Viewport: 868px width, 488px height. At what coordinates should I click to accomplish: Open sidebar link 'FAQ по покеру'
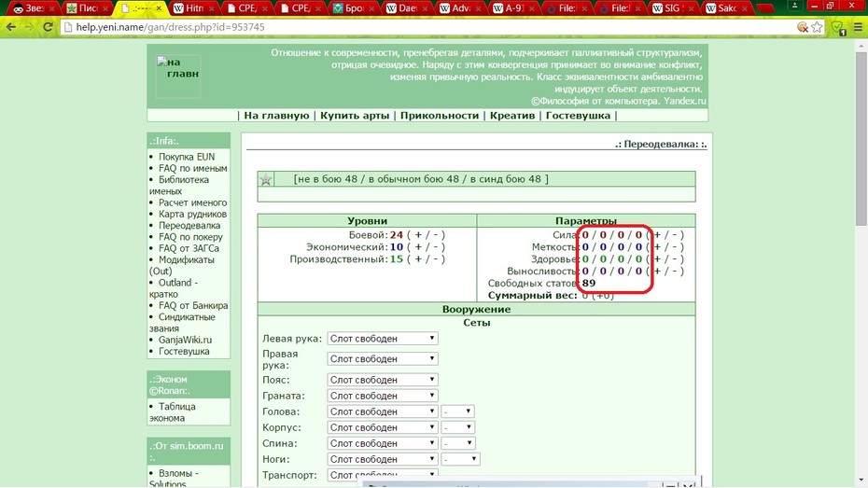pos(190,237)
